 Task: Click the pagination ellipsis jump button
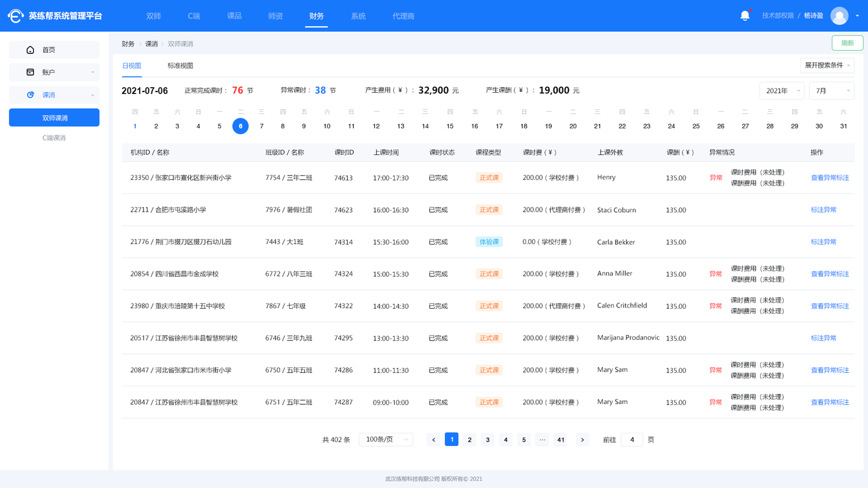coord(542,440)
